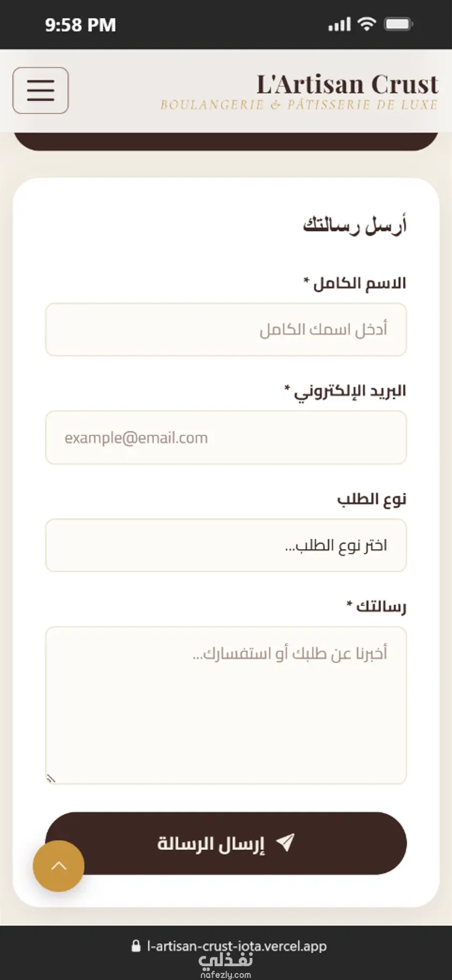Viewport: 452px width, 980px height.
Task: Tap the 9:58 PM clock
Action: tap(80, 25)
